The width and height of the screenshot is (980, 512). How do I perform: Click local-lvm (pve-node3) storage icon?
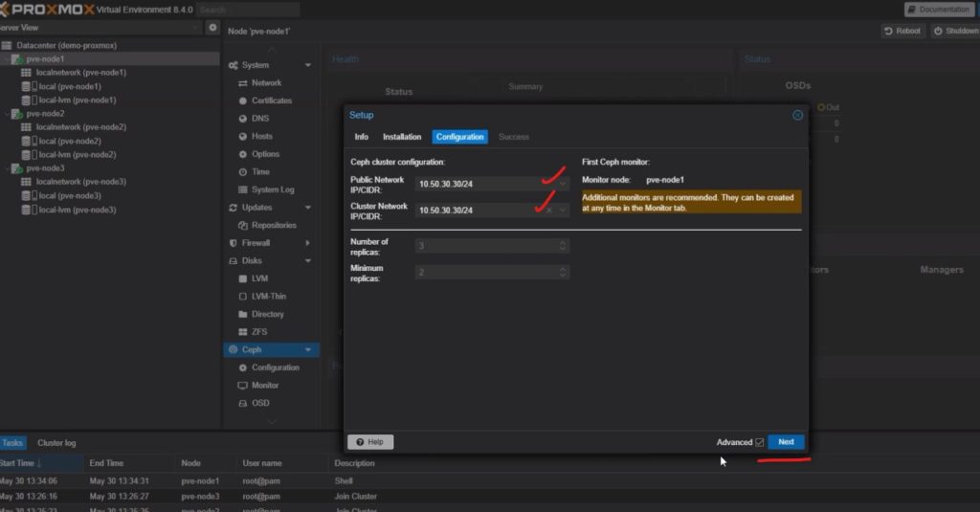30,210
